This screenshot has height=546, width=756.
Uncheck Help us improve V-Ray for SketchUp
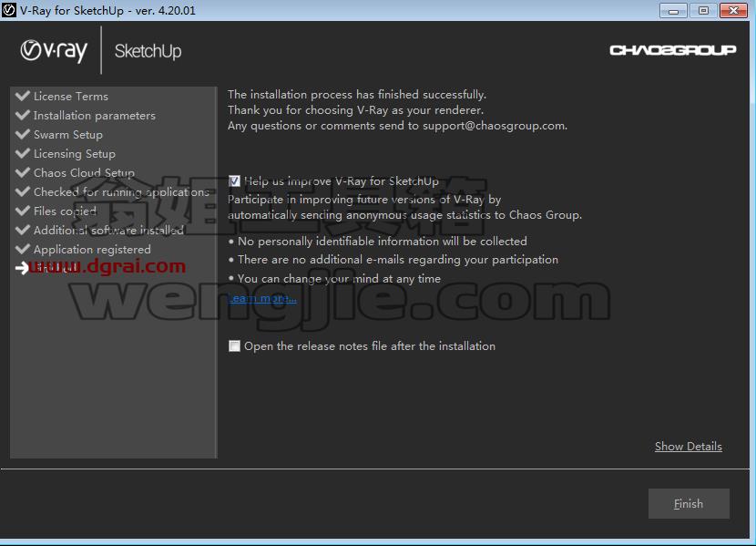tap(234, 181)
